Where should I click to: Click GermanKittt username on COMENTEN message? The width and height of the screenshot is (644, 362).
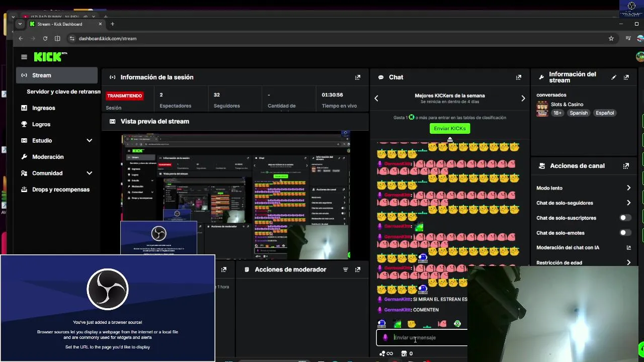[x=397, y=310]
